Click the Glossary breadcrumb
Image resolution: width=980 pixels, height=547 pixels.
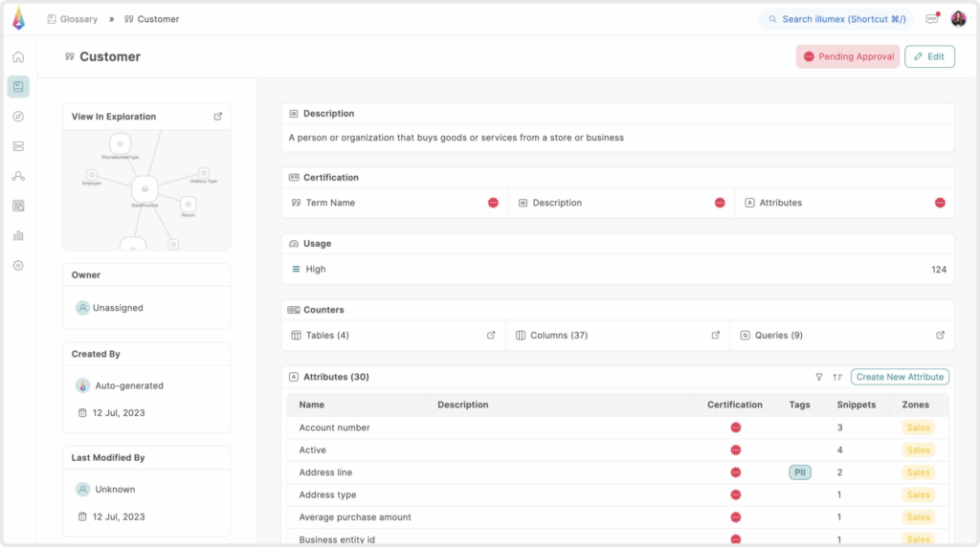coord(72,19)
